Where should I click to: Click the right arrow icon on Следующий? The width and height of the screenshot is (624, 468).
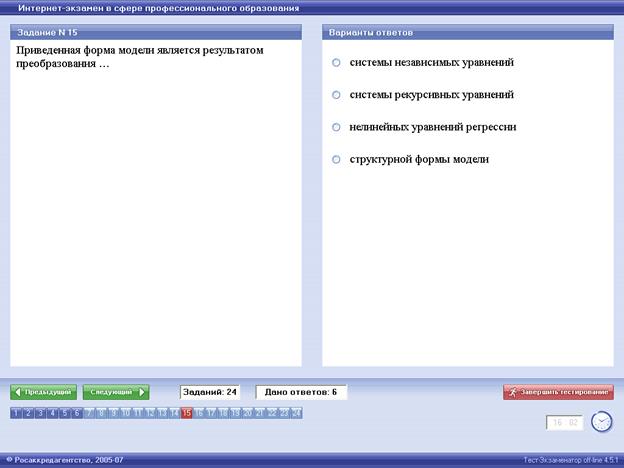(x=142, y=392)
